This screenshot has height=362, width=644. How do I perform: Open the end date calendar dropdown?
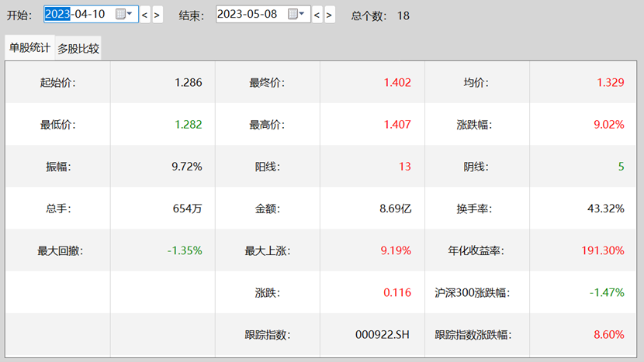click(296, 14)
